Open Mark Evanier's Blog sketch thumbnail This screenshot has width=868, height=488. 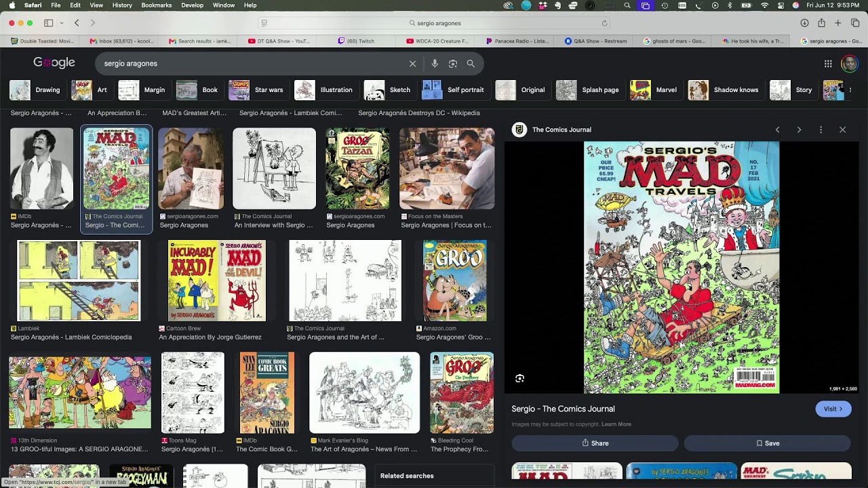(x=364, y=392)
